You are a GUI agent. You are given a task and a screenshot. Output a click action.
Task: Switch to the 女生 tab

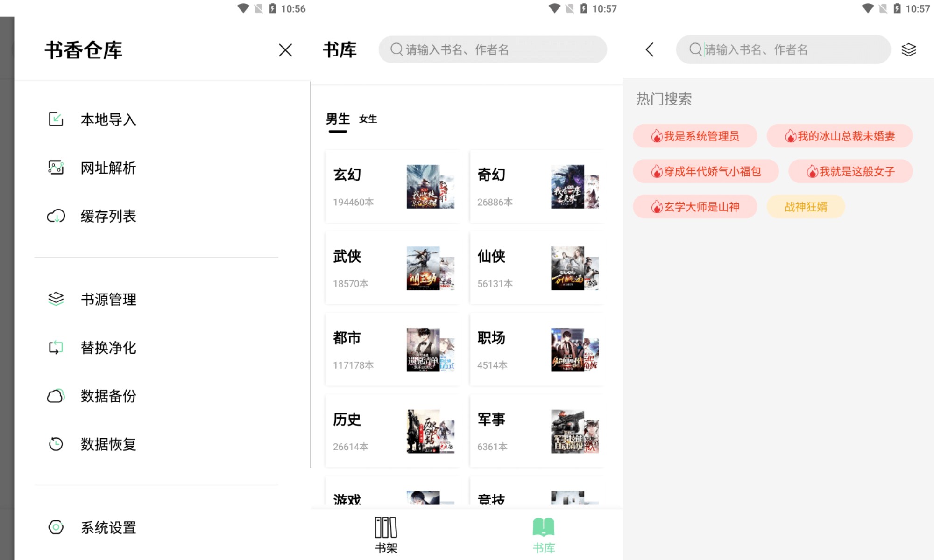(x=368, y=119)
